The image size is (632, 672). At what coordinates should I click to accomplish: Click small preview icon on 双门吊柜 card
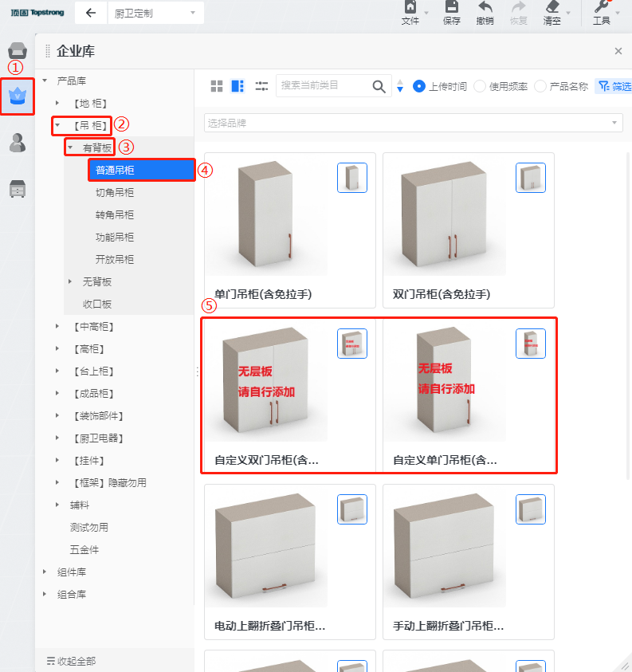[x=531, y=178]
